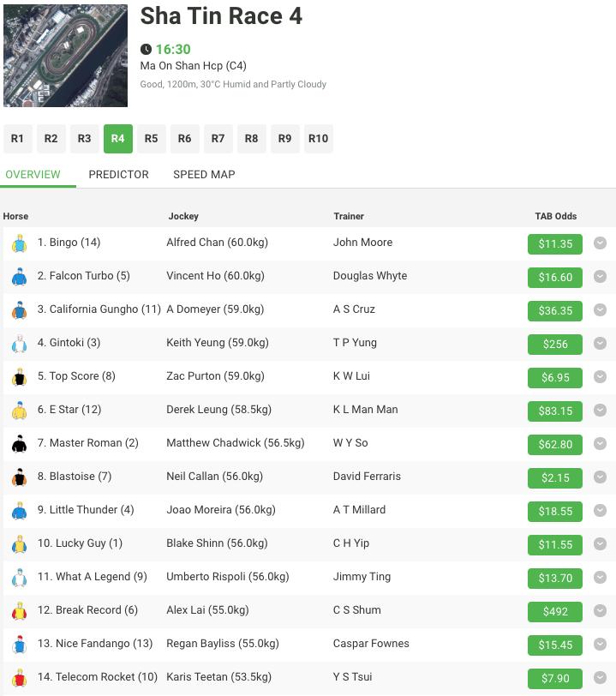Click the Sha Tin racecourse aerial thumbnail
The width and height of the screenshot is (616, 696).
click(65, 56)
